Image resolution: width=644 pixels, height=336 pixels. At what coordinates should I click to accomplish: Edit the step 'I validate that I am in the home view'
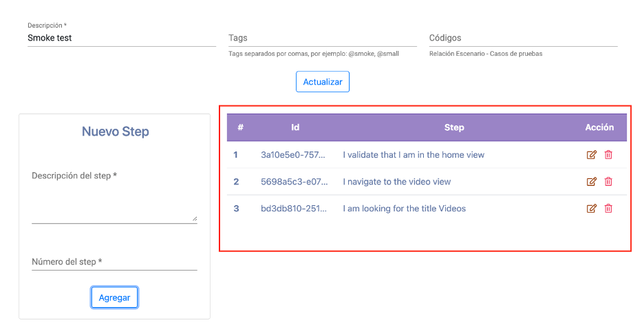592,155
